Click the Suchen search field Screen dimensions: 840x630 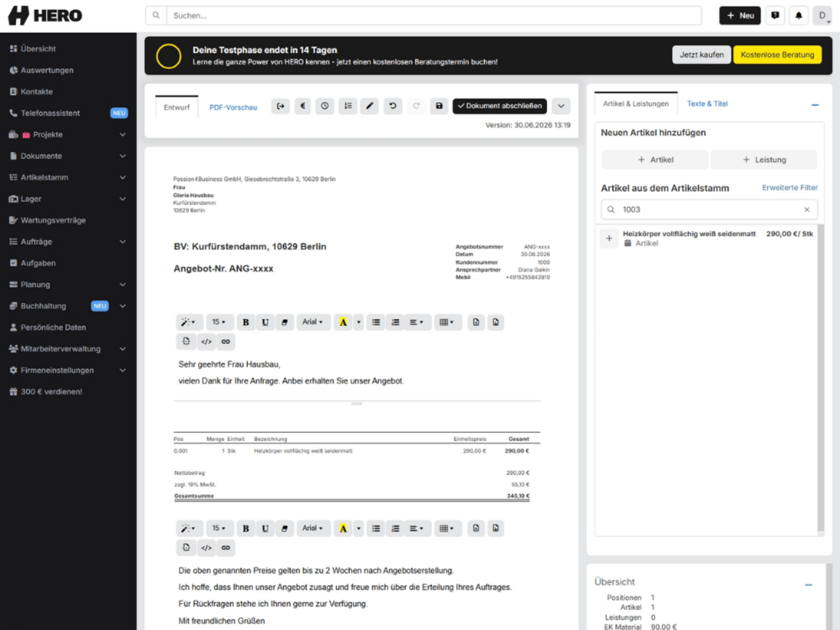433,15
